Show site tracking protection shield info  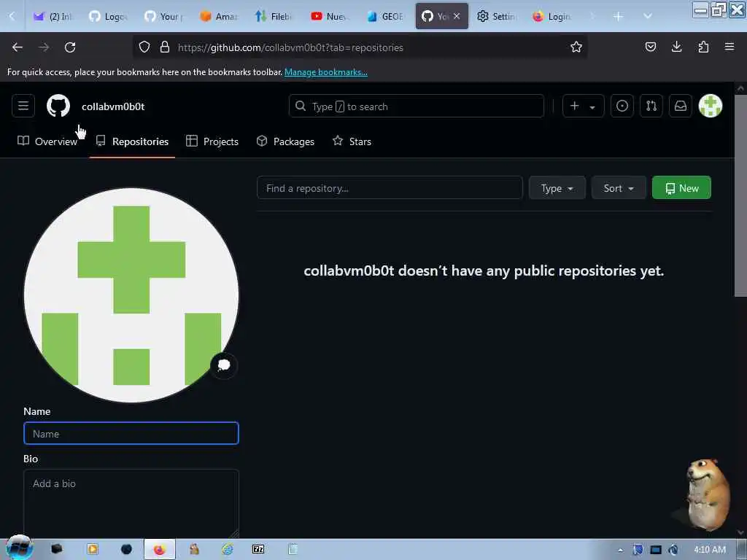(x=144, y=47)
